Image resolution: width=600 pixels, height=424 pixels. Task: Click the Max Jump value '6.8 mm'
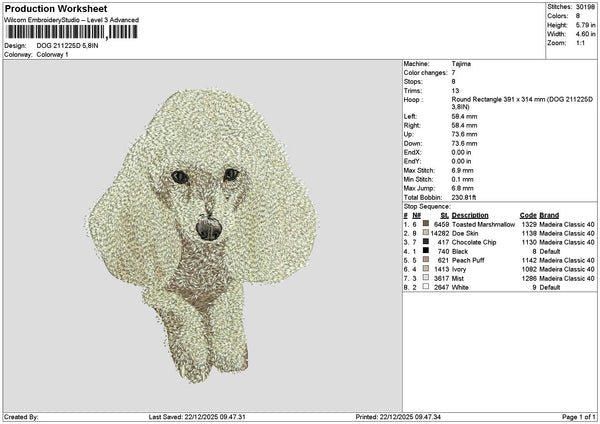point(462,188)
